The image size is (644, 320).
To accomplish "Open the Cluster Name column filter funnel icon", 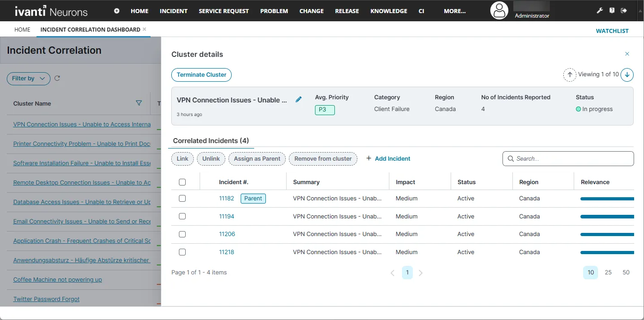I will (x=139, y=103).
